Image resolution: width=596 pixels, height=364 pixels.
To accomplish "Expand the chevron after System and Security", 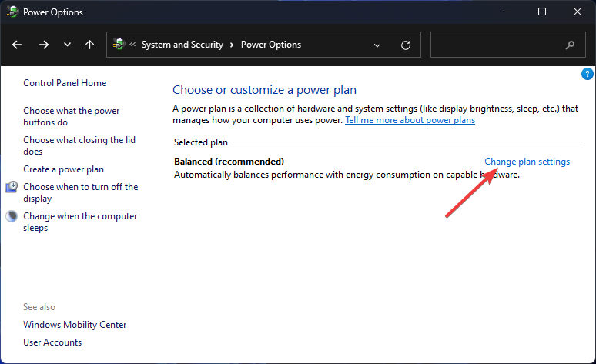I will point(232,45).
